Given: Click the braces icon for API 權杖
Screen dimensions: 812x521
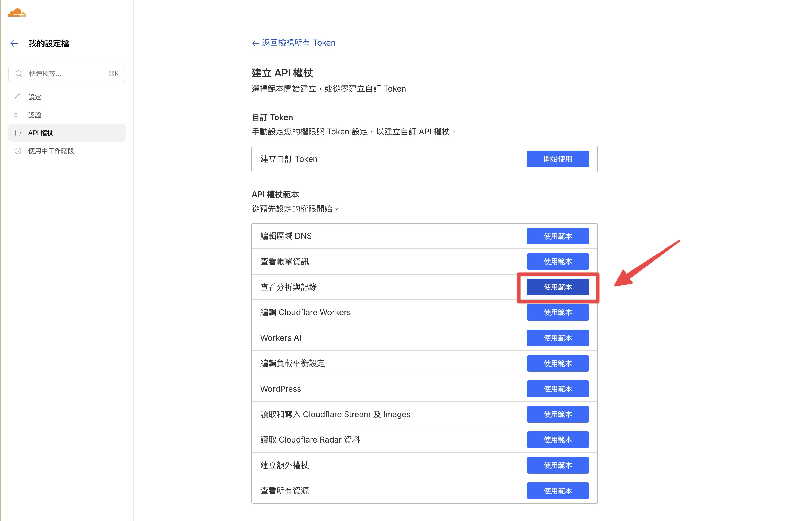Looking at the screenshot, I should click(18, 133).
